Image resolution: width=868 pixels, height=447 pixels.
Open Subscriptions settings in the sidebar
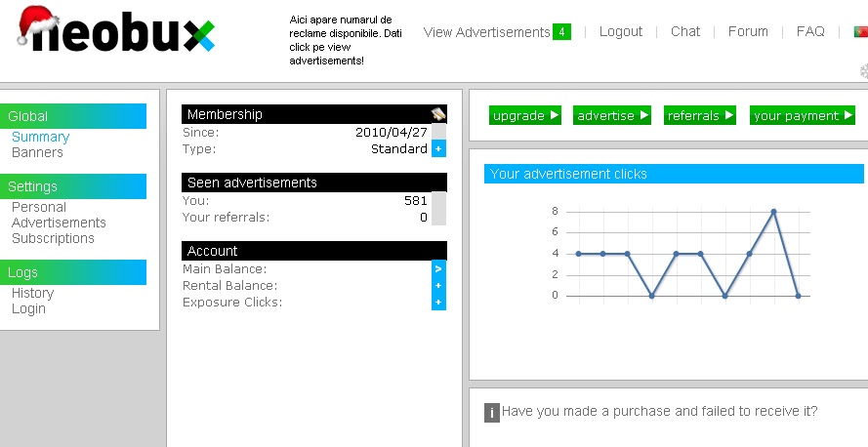point(53,238)
